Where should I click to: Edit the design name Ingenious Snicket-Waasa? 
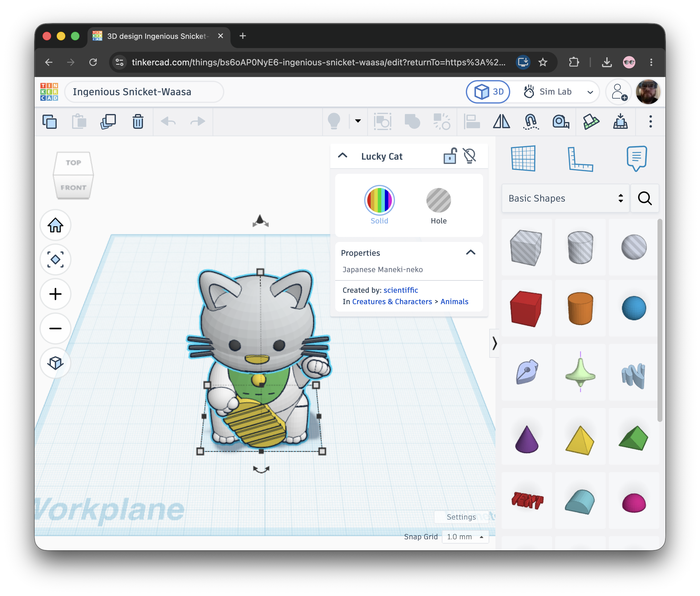pos(144,92)
